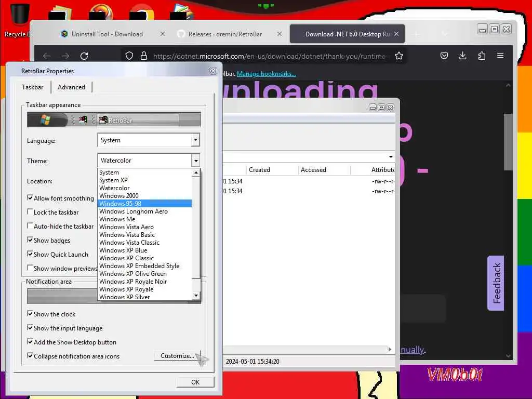This screenshot has width=532, height=399.
Task: Toggle Show badges checkbox
Action: click(x=30, y=240)
